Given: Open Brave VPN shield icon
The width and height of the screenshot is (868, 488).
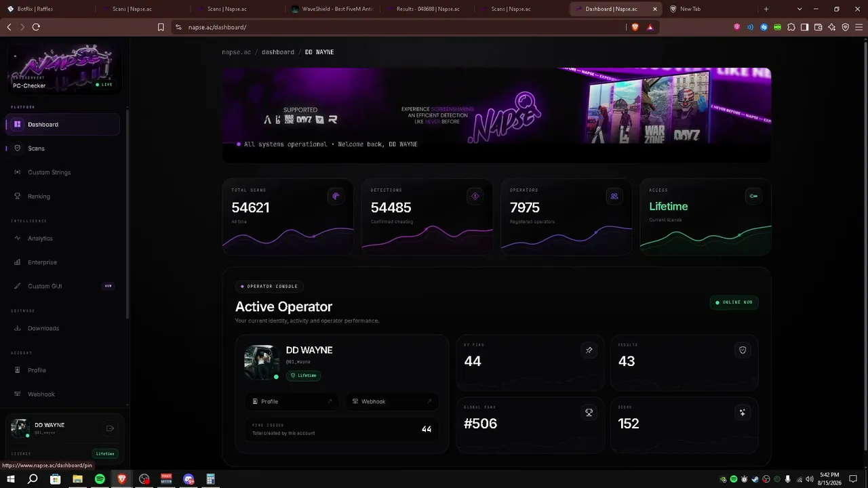Looking at the screenshot, I should point(846,27).
